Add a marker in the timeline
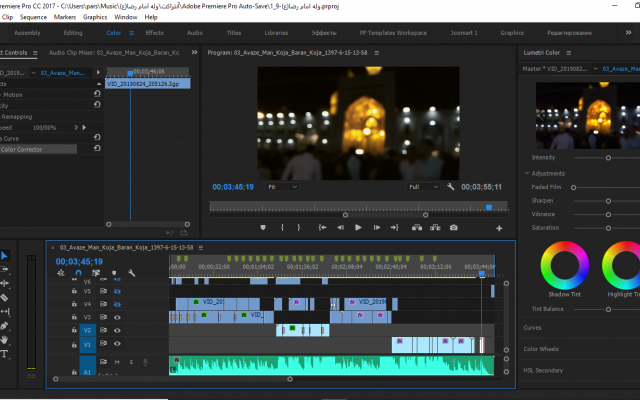This screenshot has height=400, width=640. [x=114, y=273]
